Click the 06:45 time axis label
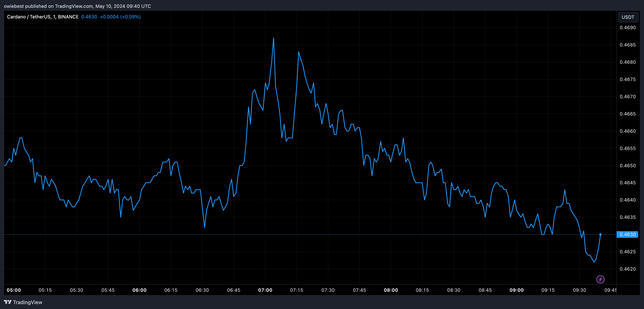This screenshot has width=644, height=309. 234,290
